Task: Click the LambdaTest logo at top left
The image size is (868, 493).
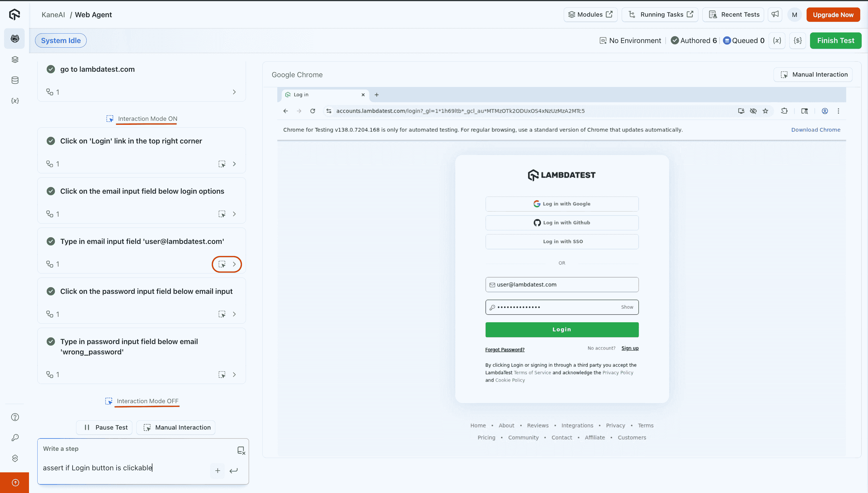Action: click(x=14, y=15)
